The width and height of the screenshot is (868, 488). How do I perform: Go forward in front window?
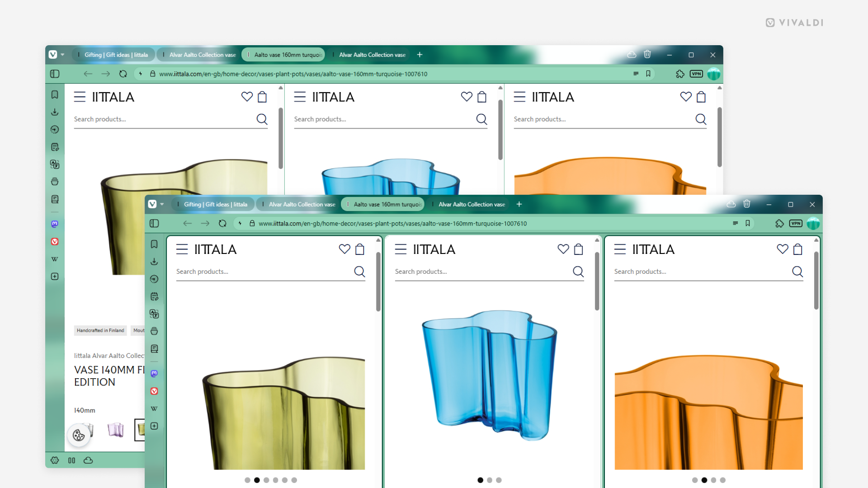[205, 223]
